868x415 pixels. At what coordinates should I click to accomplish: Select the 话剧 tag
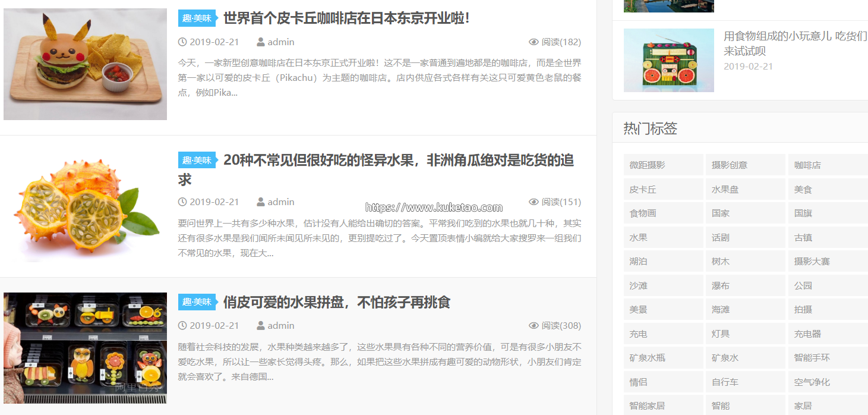746,237
